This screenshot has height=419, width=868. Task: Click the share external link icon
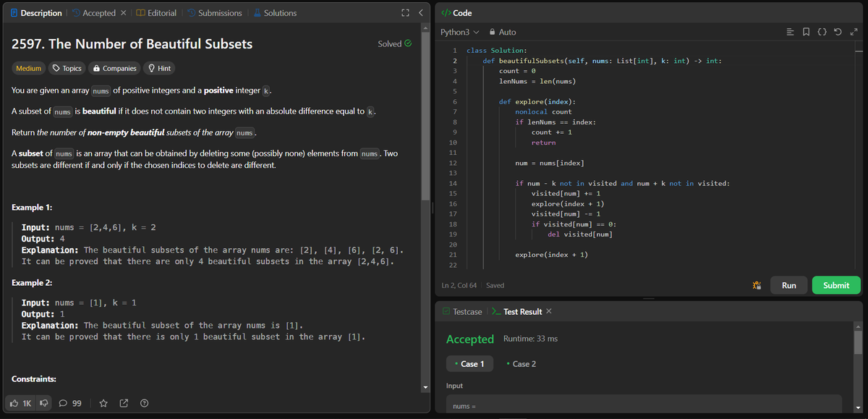[124, 403]
